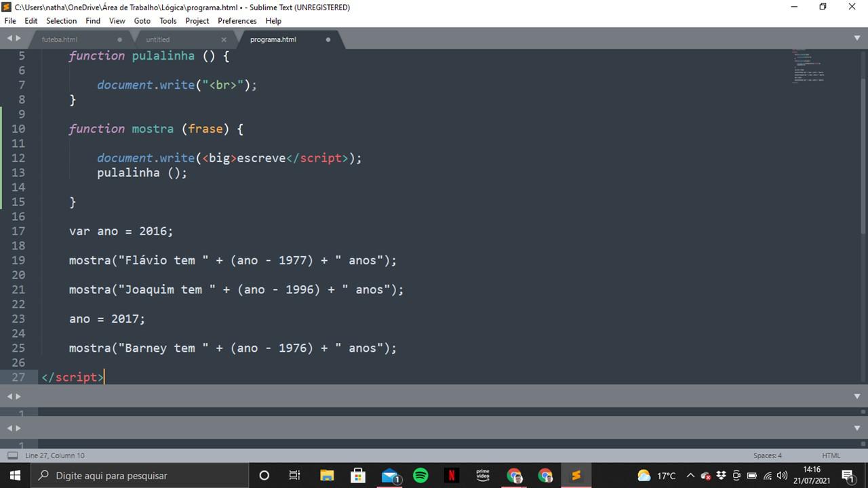Click OneDrive sync error tray icon

pos(706,476)
